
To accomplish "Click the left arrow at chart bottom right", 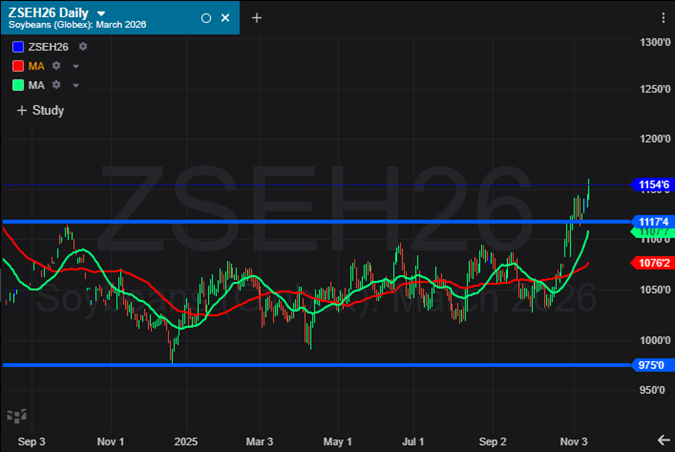I will click(x=664, y=440).
